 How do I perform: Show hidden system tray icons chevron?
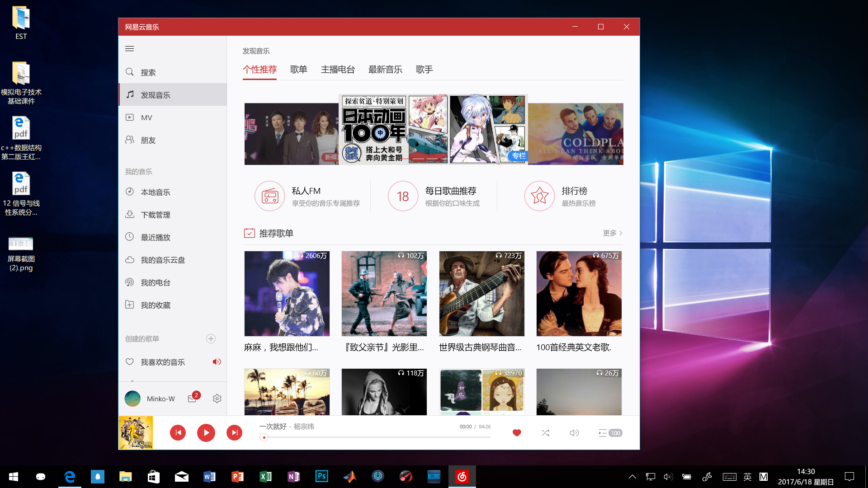tap(632, 477)
